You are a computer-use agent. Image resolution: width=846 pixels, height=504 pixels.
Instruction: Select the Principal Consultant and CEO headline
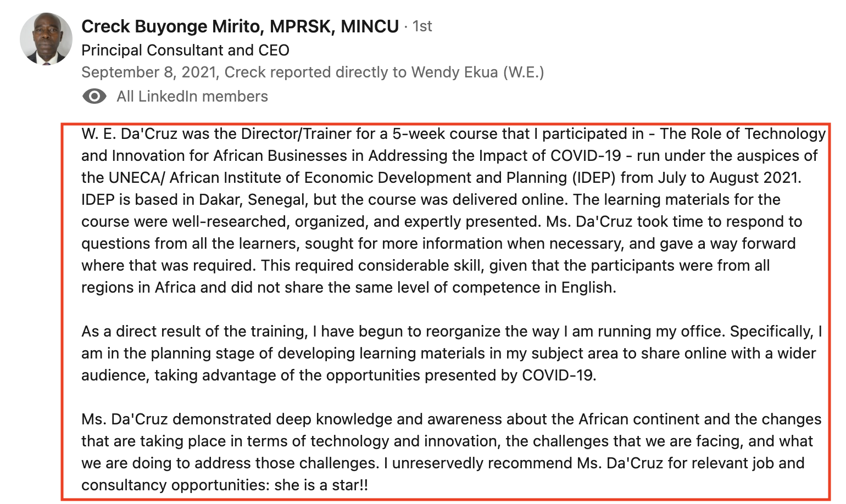click(x=185, y=51)
